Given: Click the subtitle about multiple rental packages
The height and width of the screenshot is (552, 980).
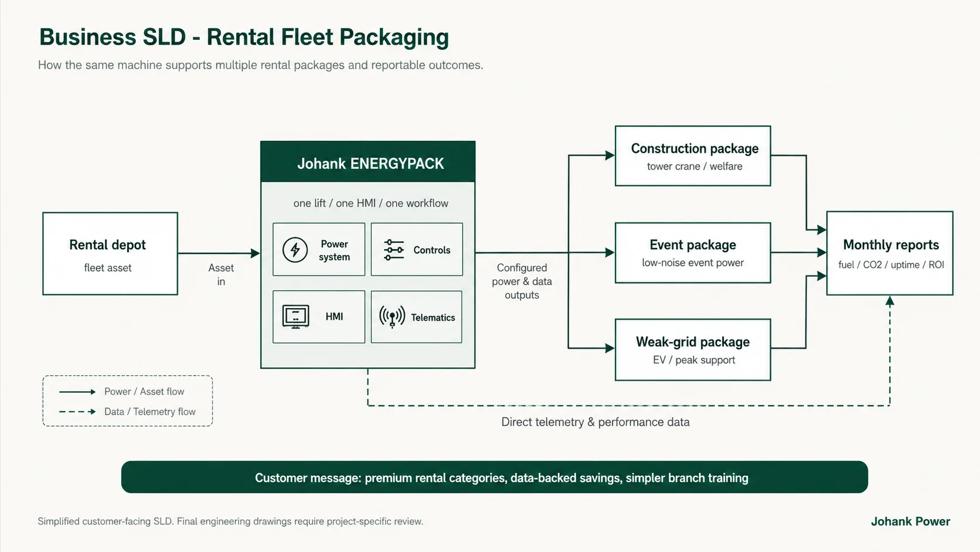Looking at the screenshot, I should [x=261, y=65].
